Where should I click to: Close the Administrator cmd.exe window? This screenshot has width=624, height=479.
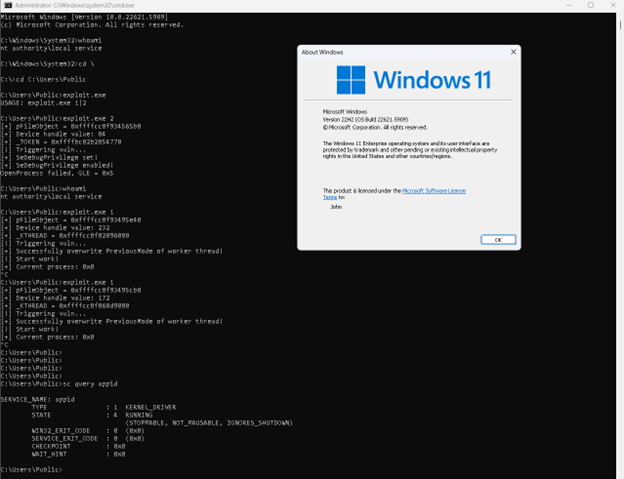pos(614,5)
